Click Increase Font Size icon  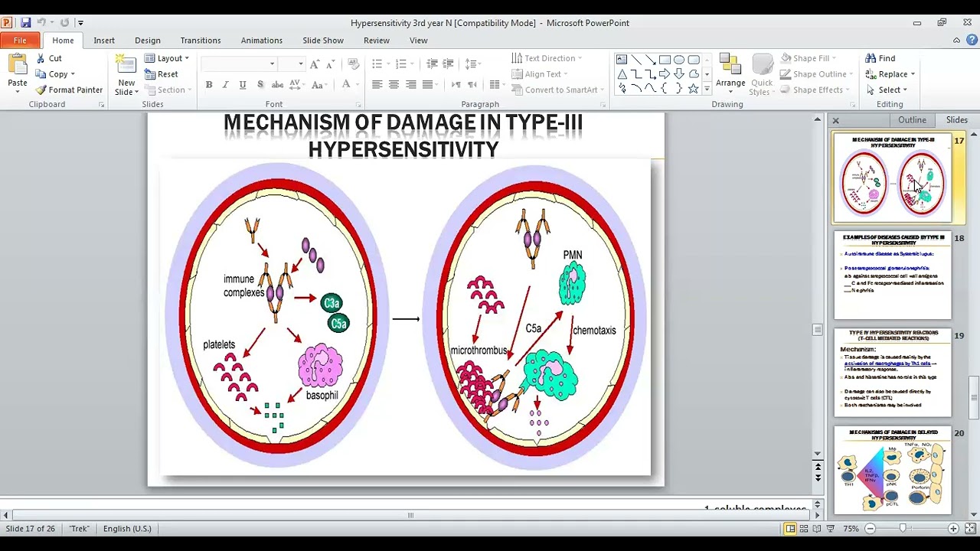point(315,64)
